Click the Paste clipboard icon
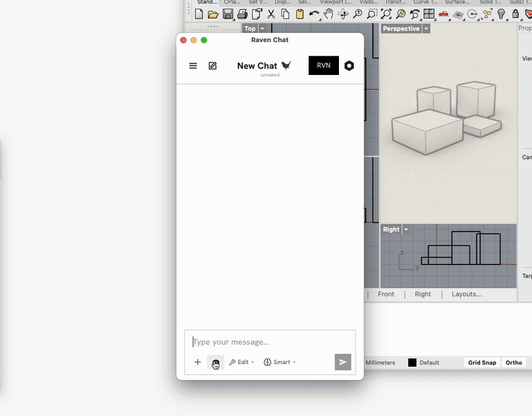Image resolution: width=532 pixels, height=416 pixels. [x=299, y=14]
